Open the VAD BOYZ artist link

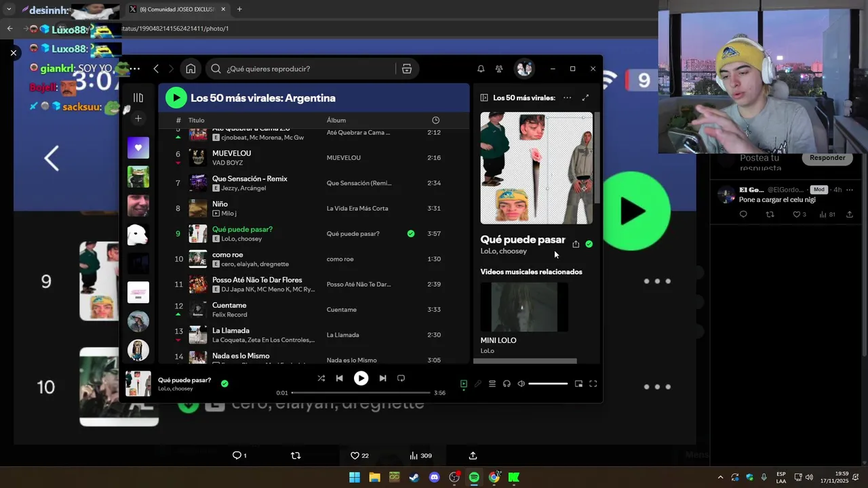(227, 163)
